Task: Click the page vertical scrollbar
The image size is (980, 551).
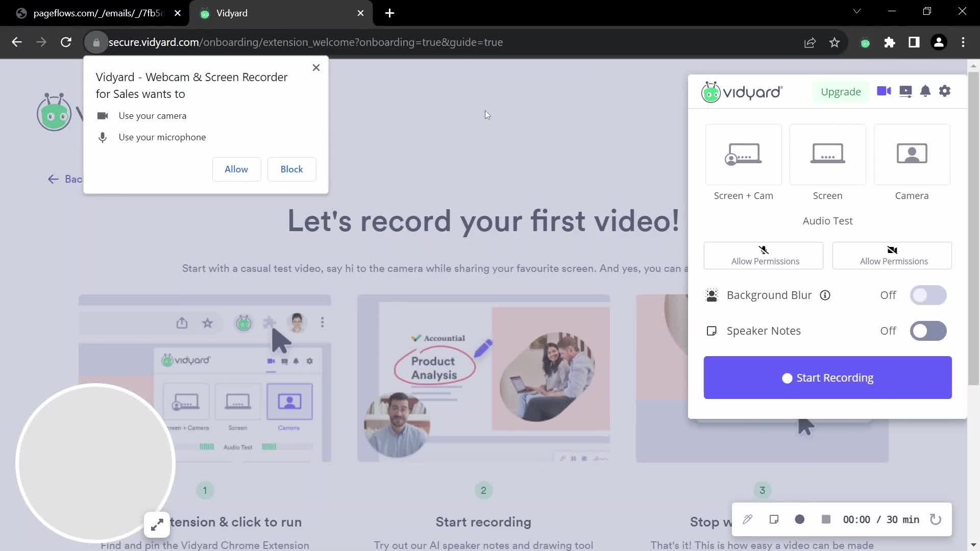Action: 973,229
